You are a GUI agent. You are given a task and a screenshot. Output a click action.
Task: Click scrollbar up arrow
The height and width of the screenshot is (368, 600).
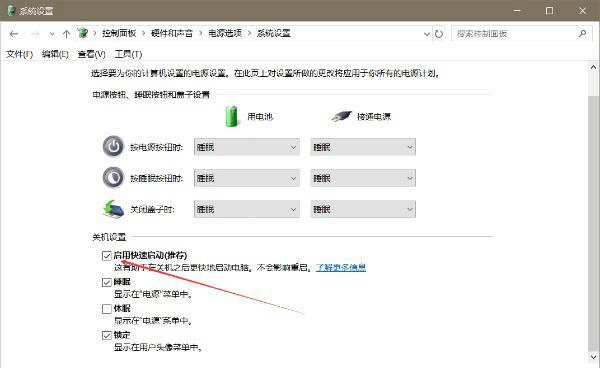(x=593, y=67)
